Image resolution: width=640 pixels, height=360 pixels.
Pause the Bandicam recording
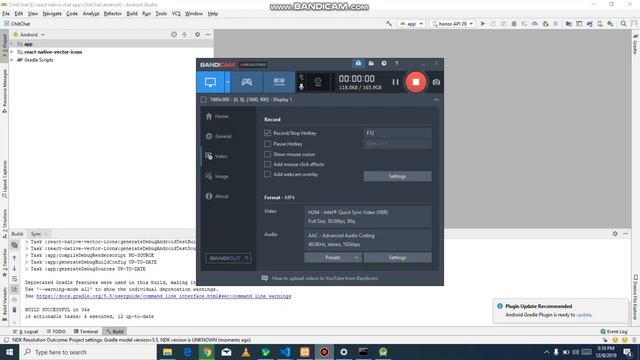pyautogui.click(x=395, y=82)
